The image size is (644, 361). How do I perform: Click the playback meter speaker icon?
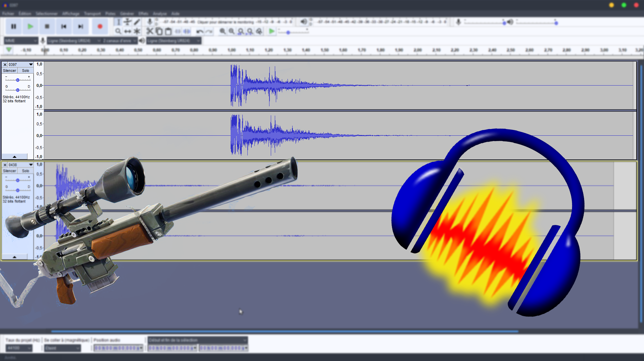(x=303, y=22)
